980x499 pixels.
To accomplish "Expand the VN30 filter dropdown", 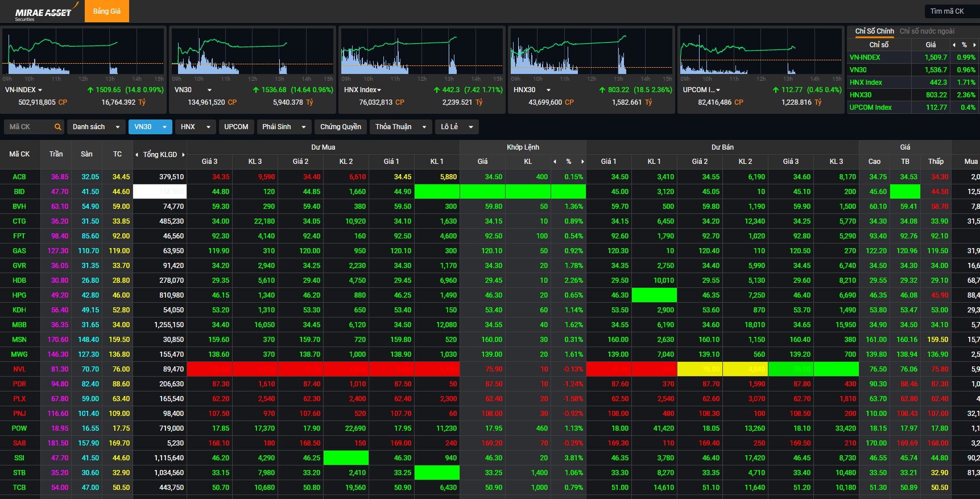I will [x=164, y=127].
